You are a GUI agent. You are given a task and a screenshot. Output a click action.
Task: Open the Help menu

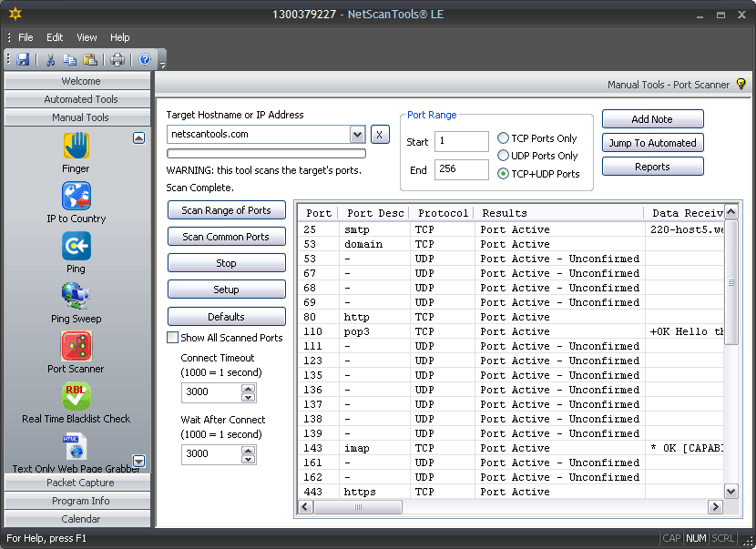coord(119,37)
